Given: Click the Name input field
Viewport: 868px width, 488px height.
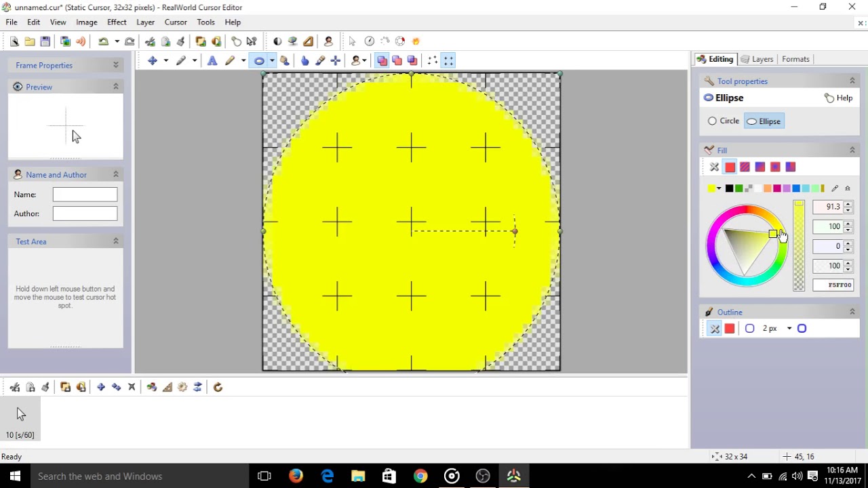Looking at the screenshot, I should click(85, 195).
